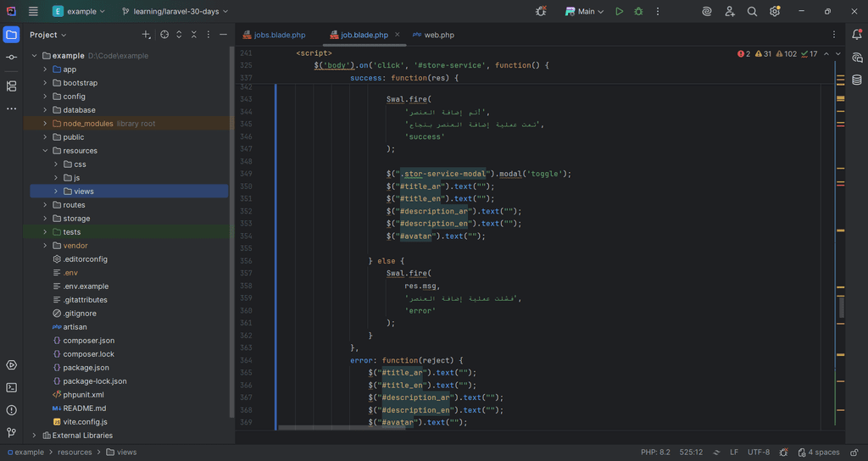
Task: Click the UTF-8 encoding status widget
Action: [759, 453]
